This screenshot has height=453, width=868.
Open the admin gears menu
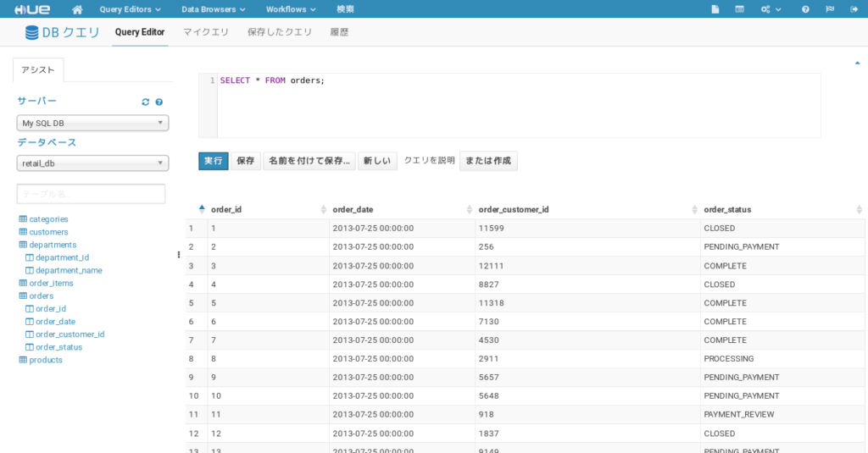tap(771, 9)
